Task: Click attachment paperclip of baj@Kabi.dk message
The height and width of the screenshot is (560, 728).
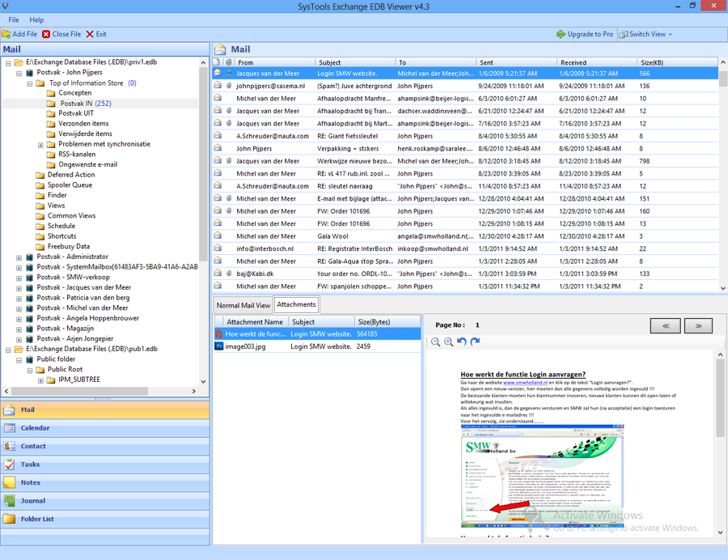Action: [x=229, y=274]
